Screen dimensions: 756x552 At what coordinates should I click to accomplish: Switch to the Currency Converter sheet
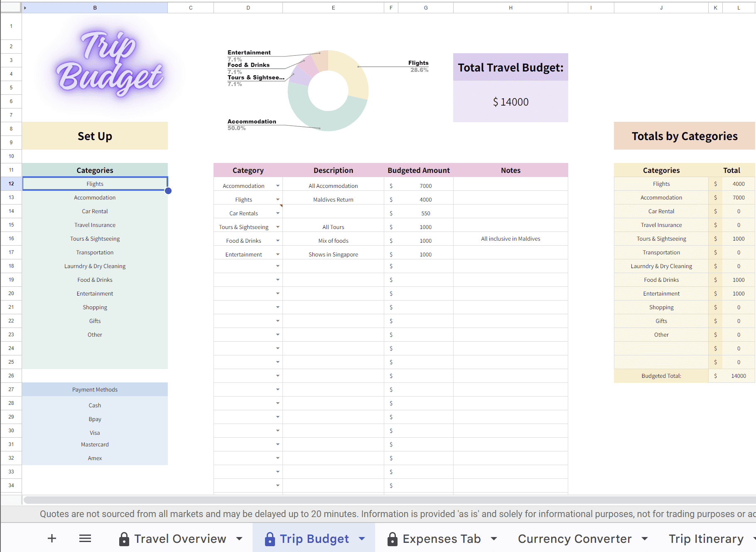[574, 539]
